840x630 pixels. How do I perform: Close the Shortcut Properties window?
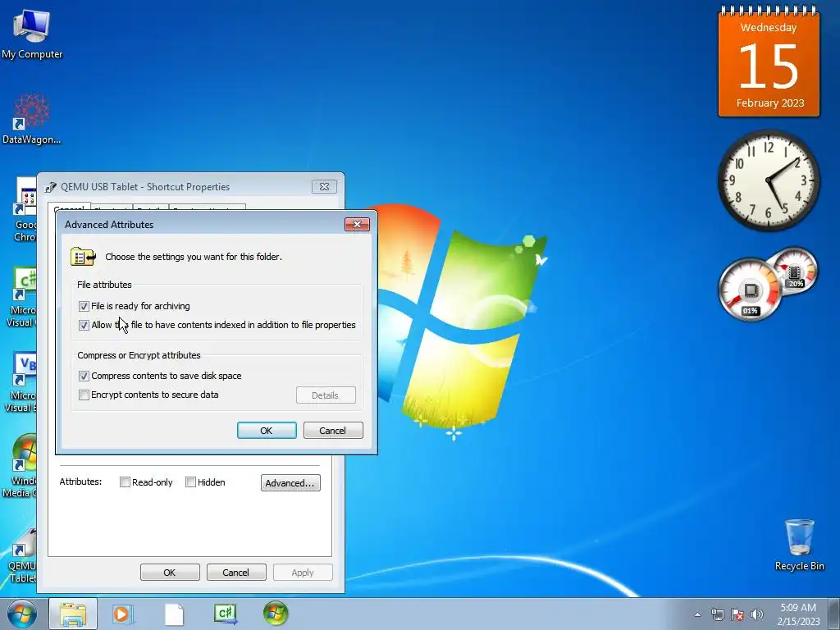pyautogui.click(x=325, y=186)
